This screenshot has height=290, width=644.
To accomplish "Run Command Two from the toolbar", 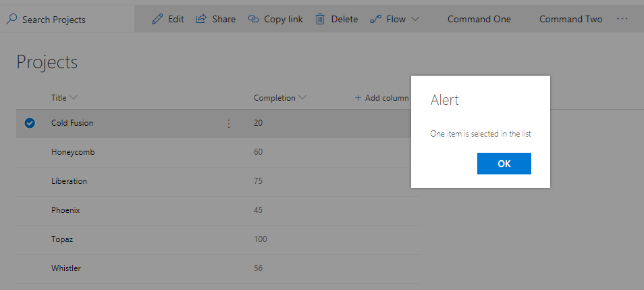I will [x=570, y=19].
